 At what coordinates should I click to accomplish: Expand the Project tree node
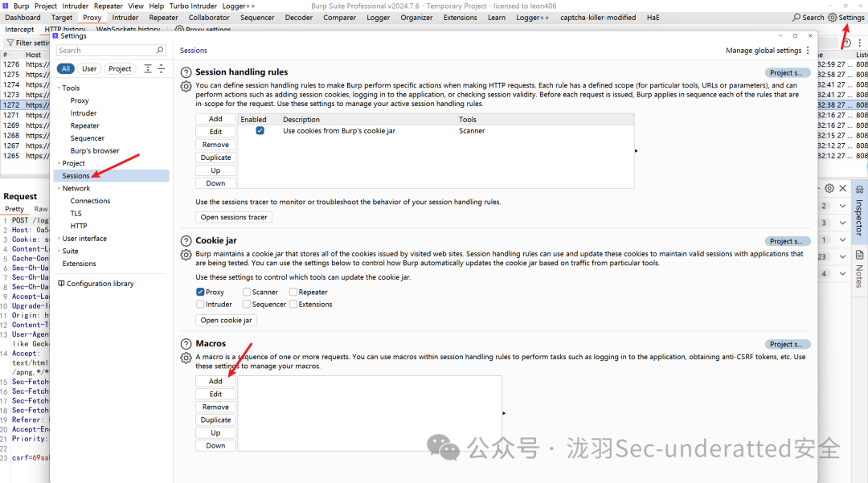(59, 163)
